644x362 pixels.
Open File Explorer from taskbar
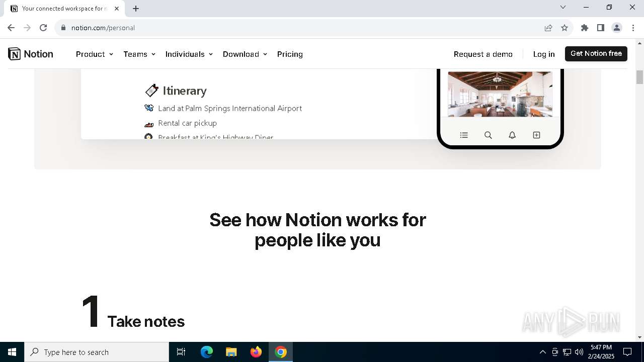point(231,352)
